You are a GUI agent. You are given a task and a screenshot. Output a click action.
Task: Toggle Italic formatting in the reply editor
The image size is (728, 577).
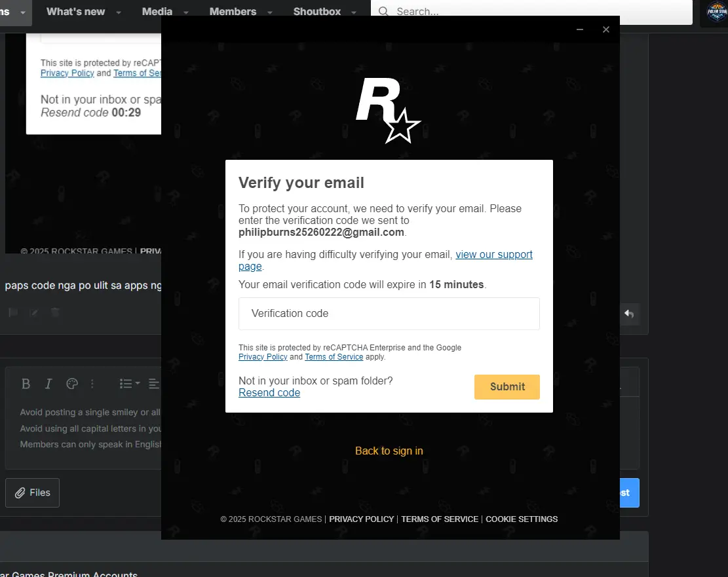pyautogui.click(x=48, y=383)
